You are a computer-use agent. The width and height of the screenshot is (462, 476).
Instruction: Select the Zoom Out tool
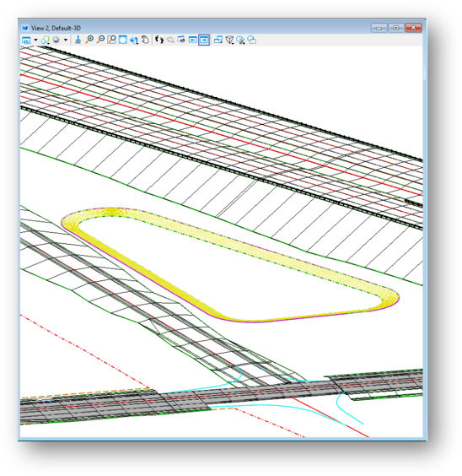(100, 40)
